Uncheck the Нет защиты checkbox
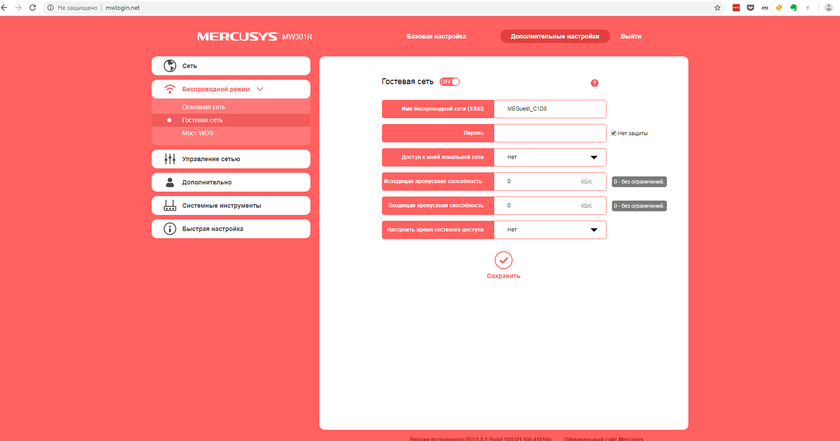Screen dimensions: 840x441 coord(613,132)
